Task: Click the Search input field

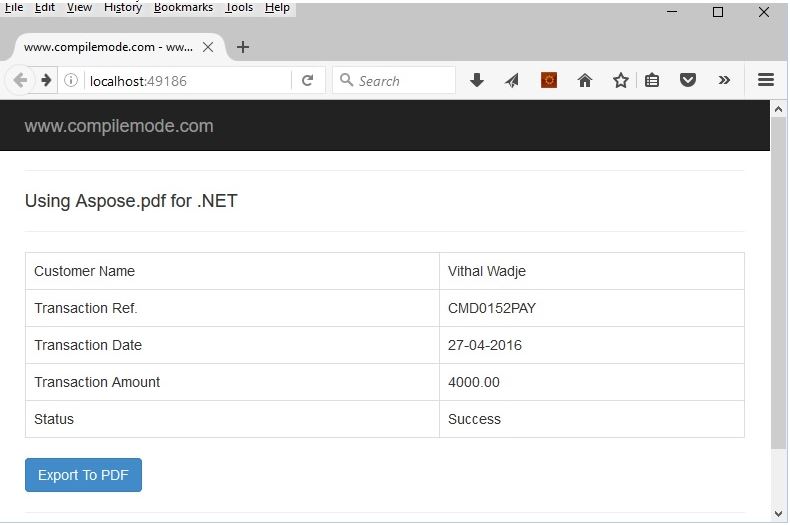Action: (x=394, y=80)
